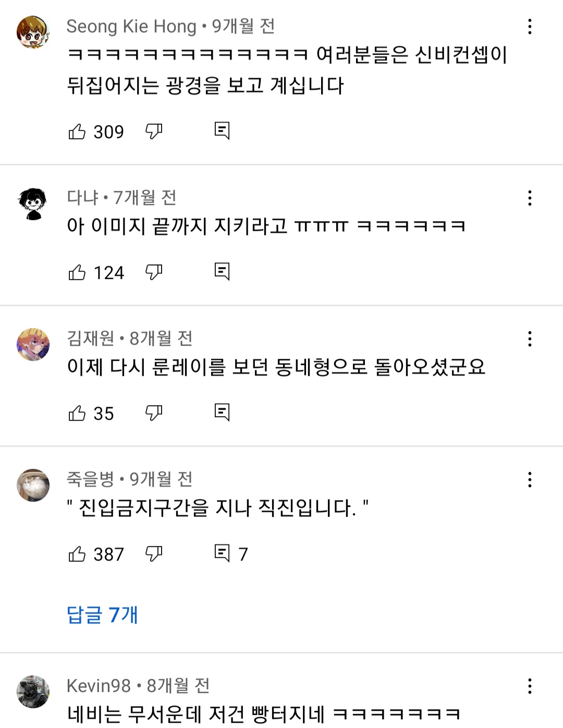Reply to 김재원's comment

[x=222, y=412]
